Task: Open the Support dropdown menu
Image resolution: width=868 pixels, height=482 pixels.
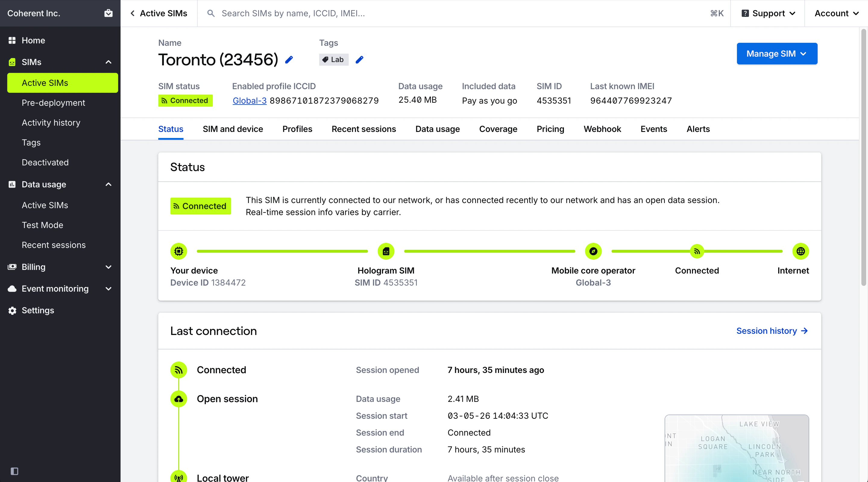Action: [768, 13]
